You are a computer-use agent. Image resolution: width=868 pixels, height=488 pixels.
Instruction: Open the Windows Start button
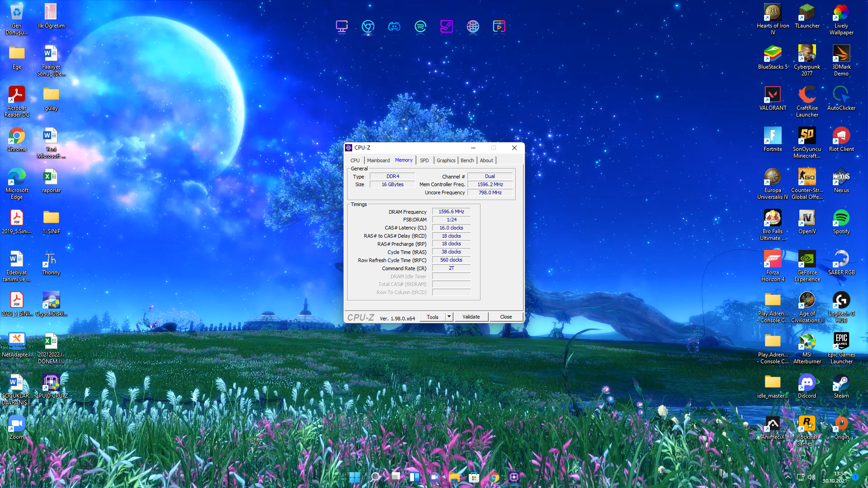click(354, 477)
